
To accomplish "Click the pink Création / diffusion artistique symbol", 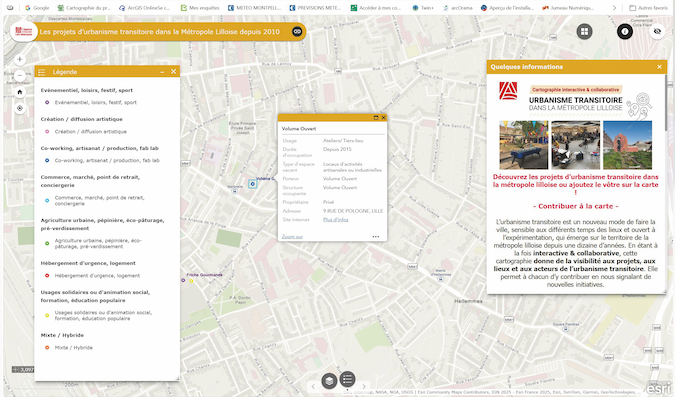I will click(47, 131).
